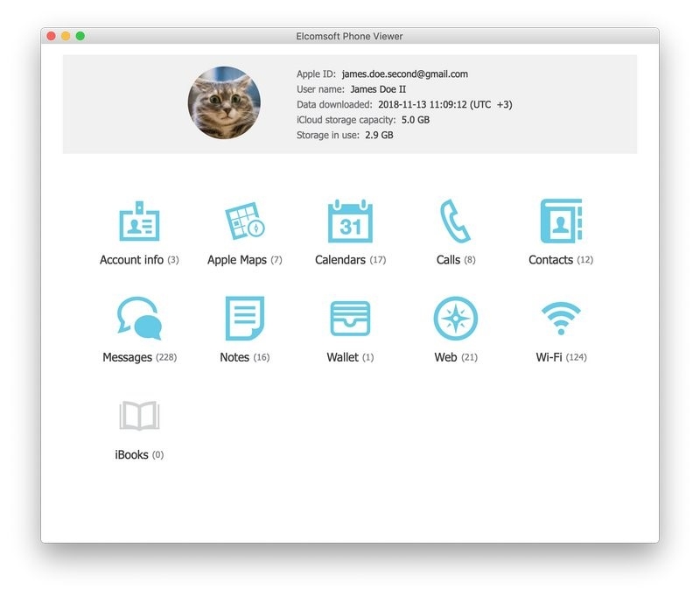Click the Apple ID email address
The image size is (700, 597).
pyautogui.click(x=404, y=74)
